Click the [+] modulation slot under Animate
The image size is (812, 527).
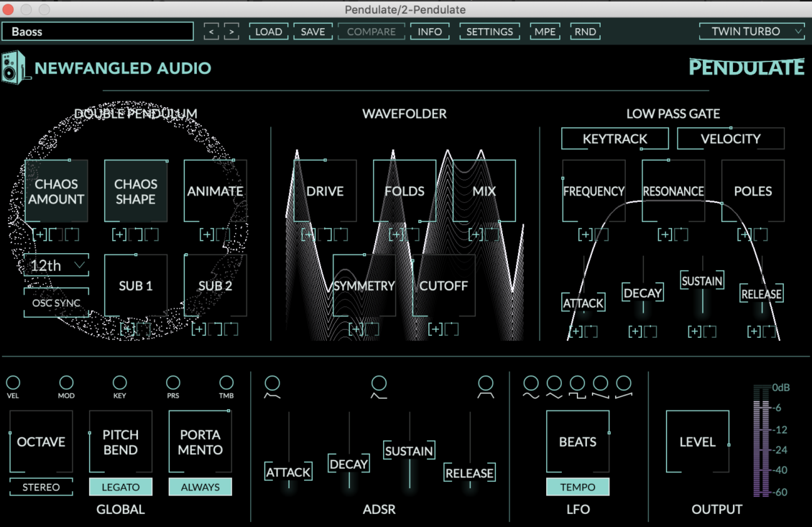(207, 234)
